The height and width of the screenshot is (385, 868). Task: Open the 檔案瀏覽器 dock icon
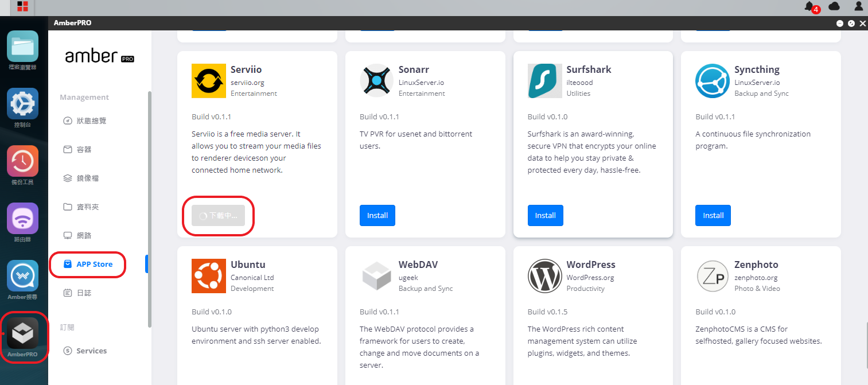[23, 46]
